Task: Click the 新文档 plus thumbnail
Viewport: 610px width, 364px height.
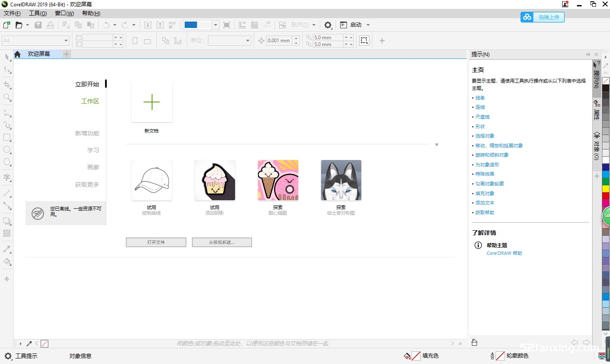Action: pos(152,102)
